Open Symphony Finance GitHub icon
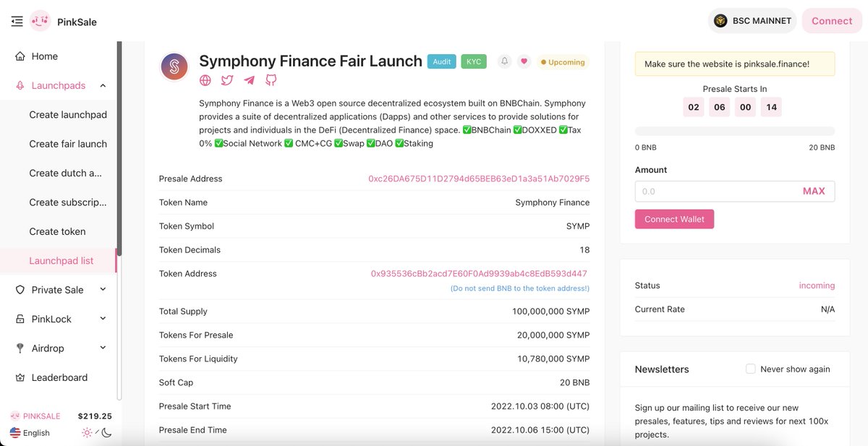The image size is (868, 446). 271,80
